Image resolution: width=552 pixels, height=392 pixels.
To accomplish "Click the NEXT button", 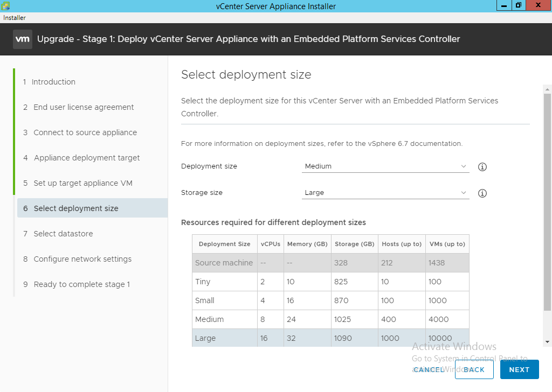I will (x=519, y=369).
